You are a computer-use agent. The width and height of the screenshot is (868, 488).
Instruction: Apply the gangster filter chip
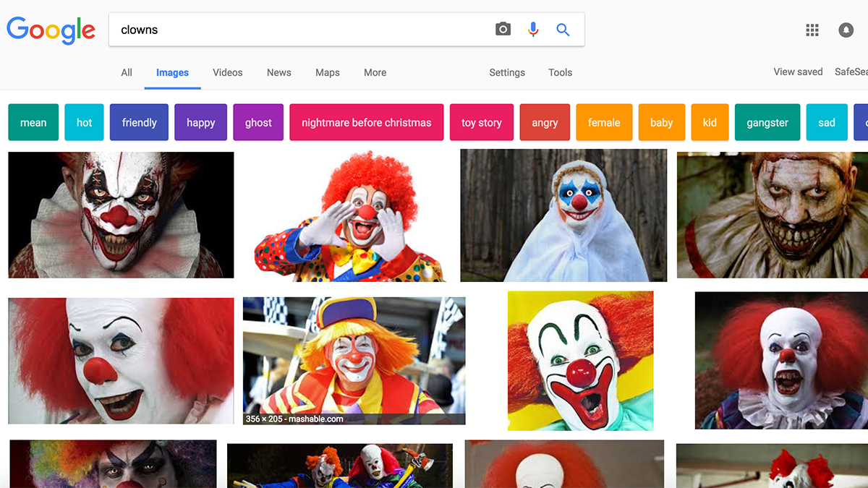tap(767, 122)
